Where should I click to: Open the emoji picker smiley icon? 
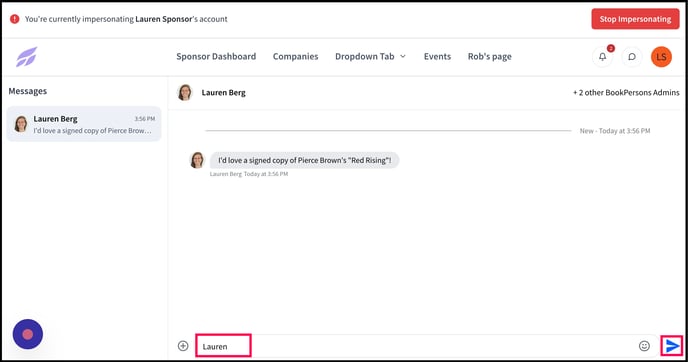point(644,346)
